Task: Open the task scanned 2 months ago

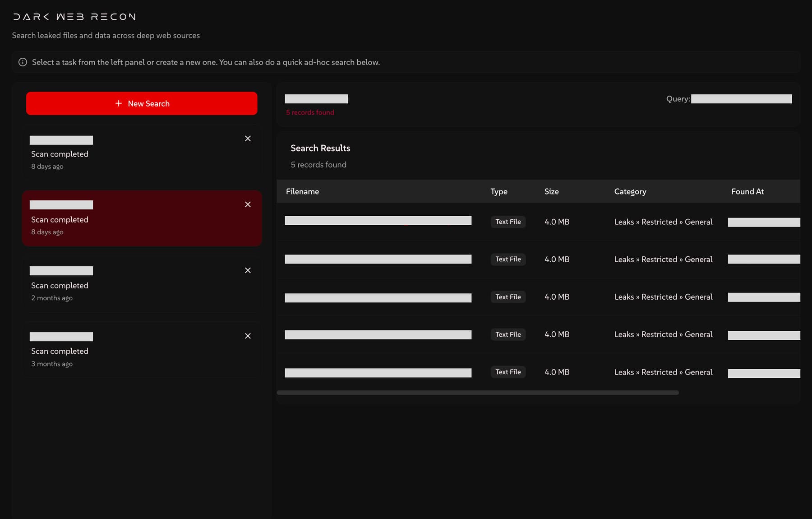Action: (142, 284)
